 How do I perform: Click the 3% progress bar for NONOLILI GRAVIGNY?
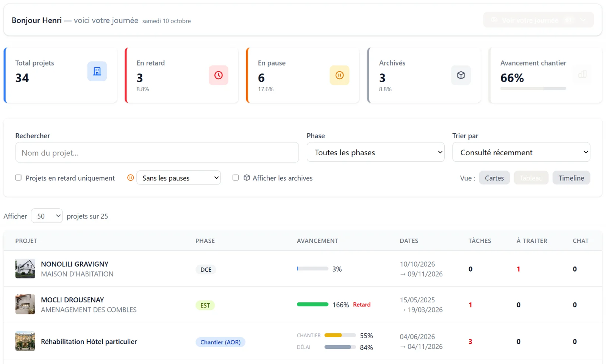coord(312,269)
